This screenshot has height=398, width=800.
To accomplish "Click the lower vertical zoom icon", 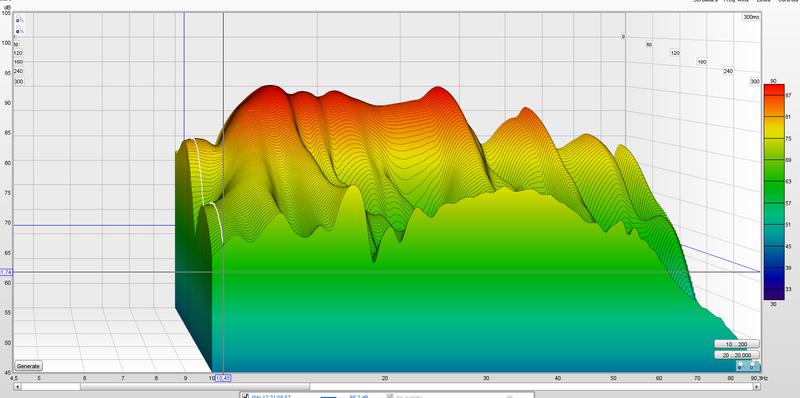I will [x=19, y=31].
